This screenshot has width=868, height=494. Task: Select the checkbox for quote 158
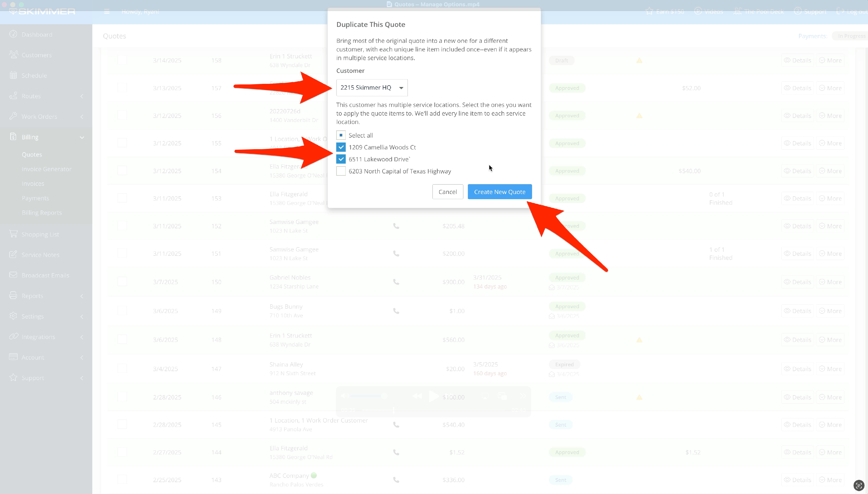(122, 60)
